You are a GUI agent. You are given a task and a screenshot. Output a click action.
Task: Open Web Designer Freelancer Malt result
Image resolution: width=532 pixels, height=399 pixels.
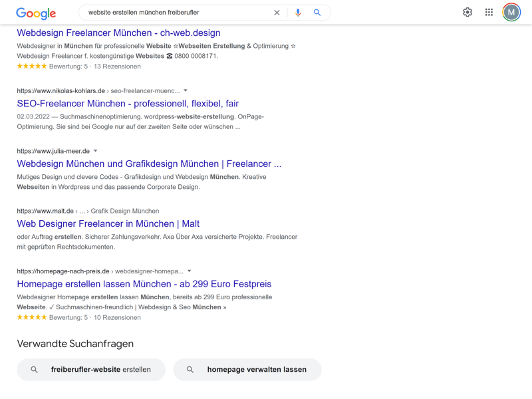point(108,223)
